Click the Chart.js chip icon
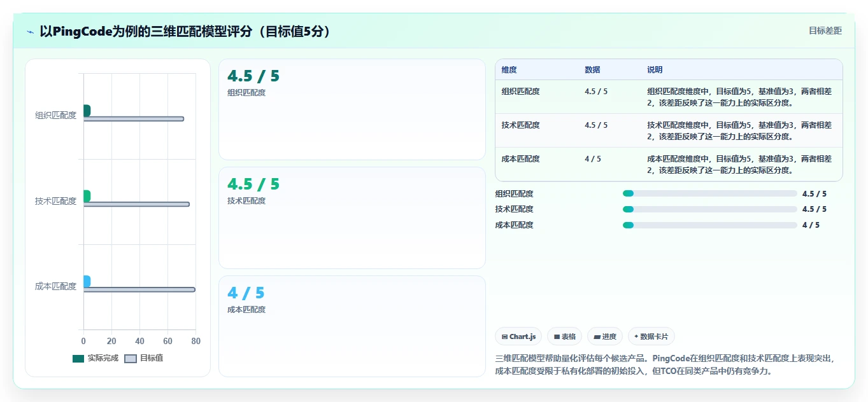This screenshot has height=402, width=868. pos(505,336)
